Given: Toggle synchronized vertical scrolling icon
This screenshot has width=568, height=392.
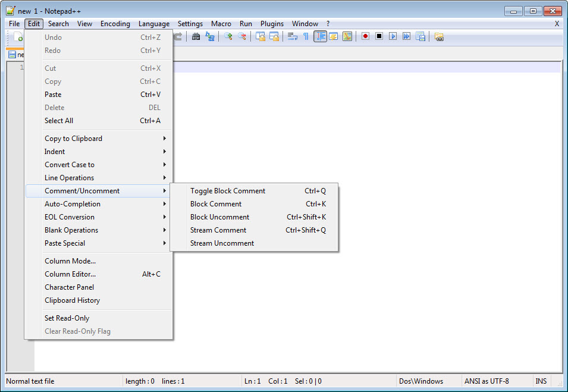Looking at the screenshot, I should (x=261, y=37).
